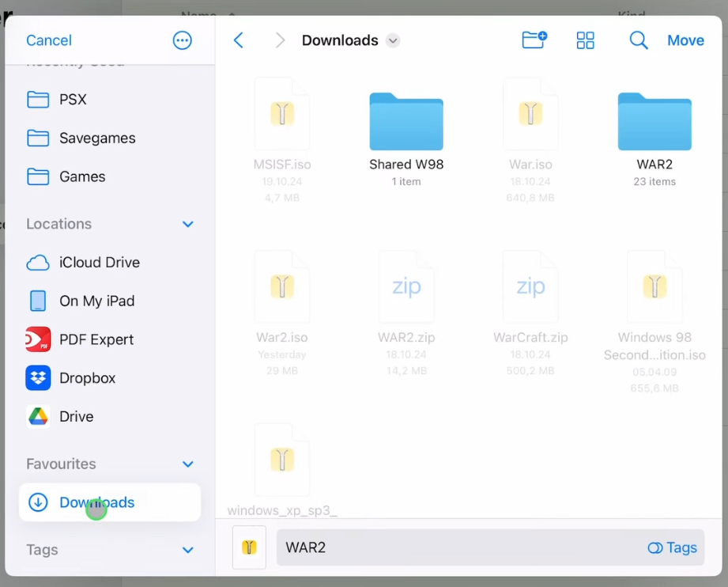Click the War.iso file
Viewport: 728px width, 587px height.
[x=530, y=114]
